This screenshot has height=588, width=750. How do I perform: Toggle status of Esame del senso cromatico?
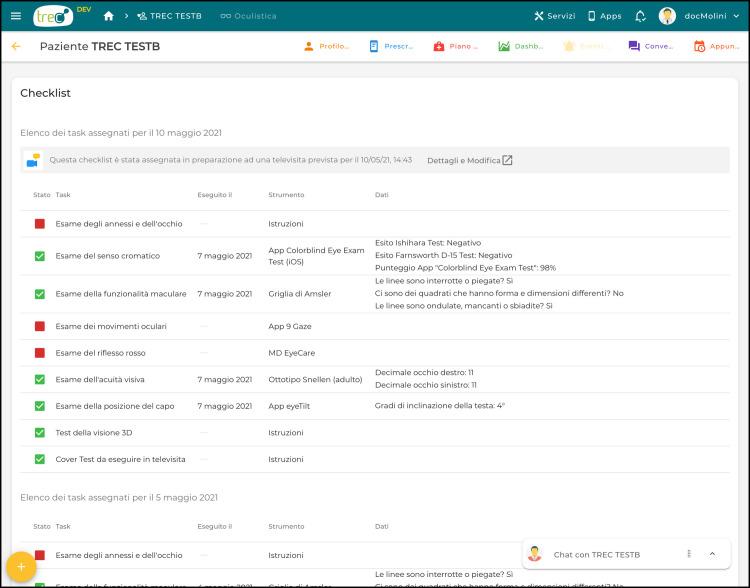click(x=40, y=256)
